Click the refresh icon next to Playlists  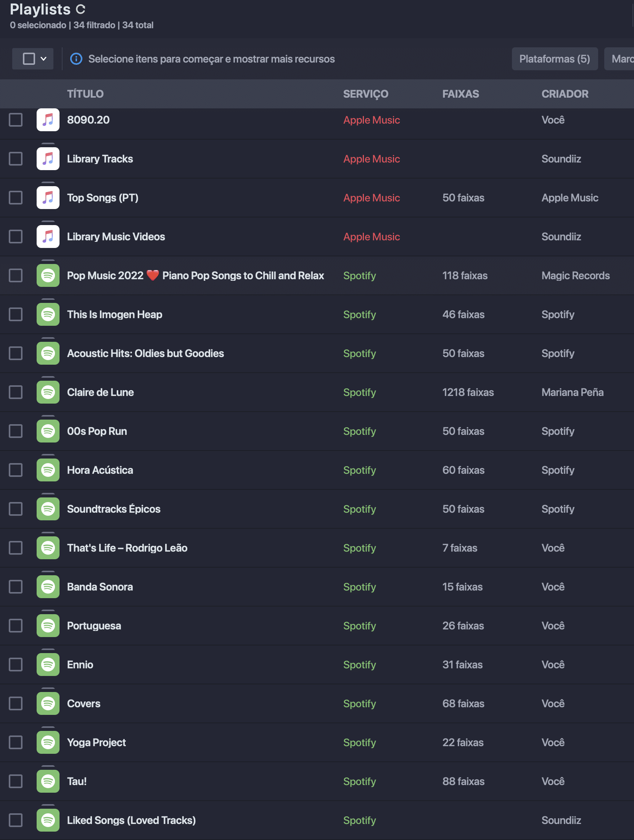coord(80,10)
